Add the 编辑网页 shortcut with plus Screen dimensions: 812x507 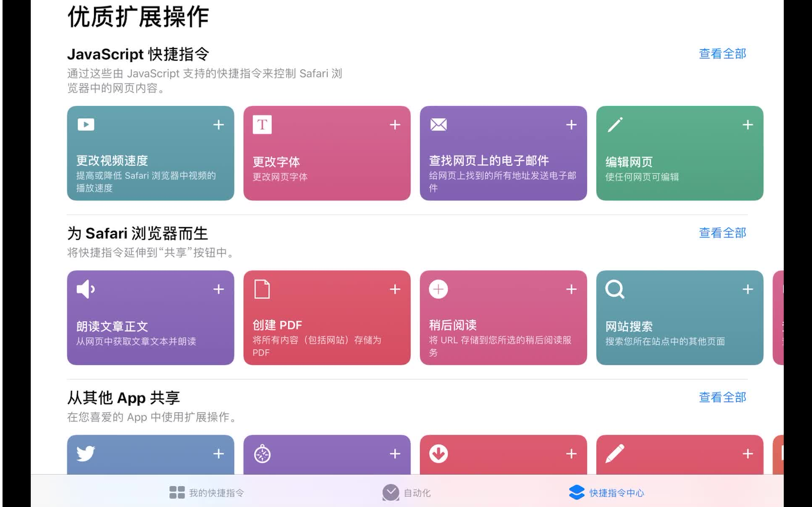747,125
